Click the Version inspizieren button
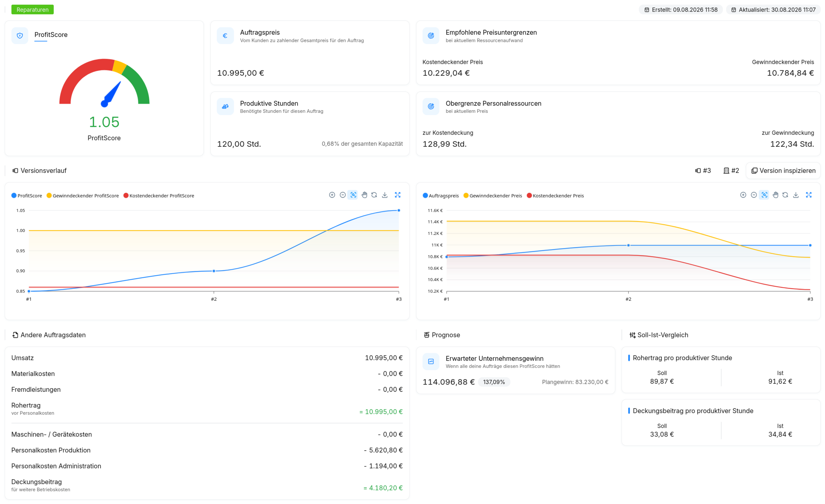 pos(784,171)
